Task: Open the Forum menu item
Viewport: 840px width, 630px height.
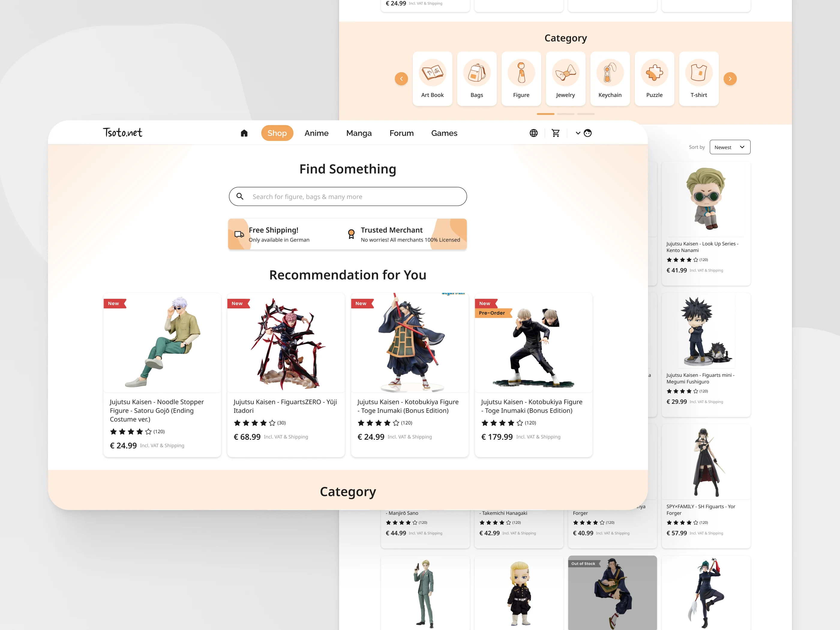Action: coord(401,133)
